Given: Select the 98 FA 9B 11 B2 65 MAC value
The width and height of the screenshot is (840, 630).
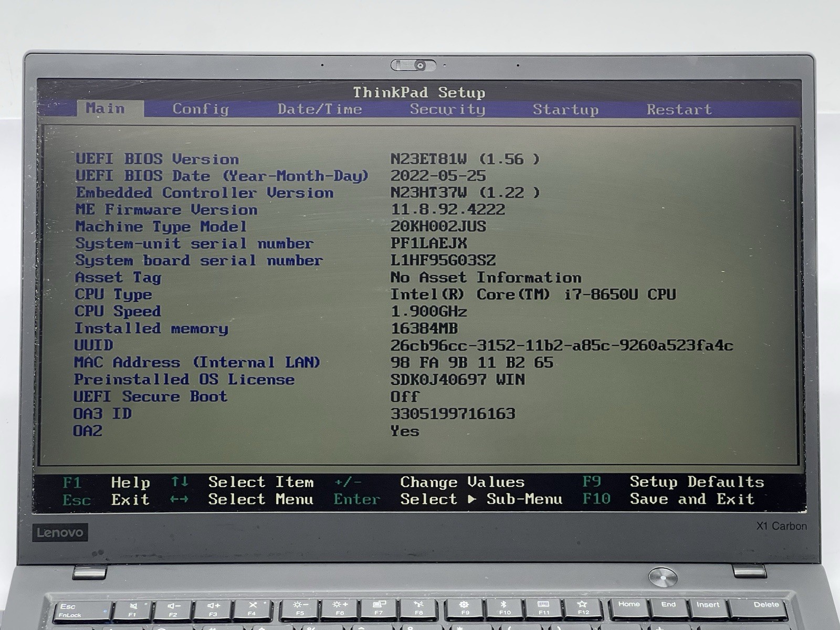Looking at the screenshot, I should pos(471,362).
